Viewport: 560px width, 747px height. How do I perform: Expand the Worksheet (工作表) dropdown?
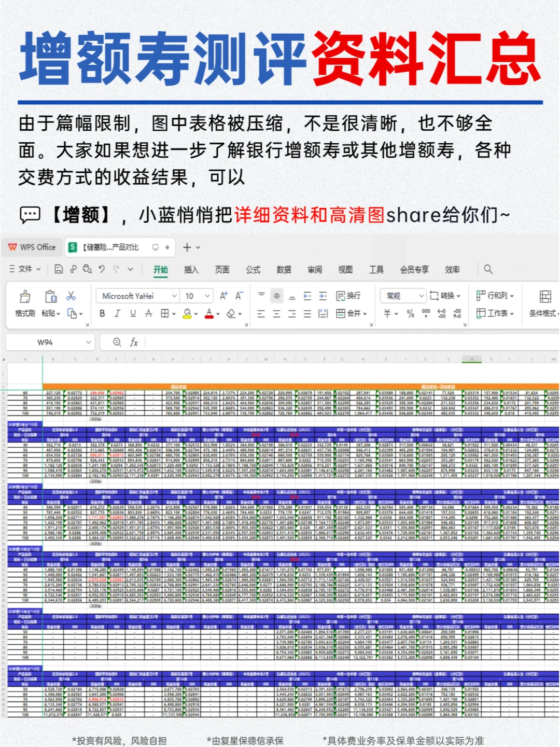point(512,313)
